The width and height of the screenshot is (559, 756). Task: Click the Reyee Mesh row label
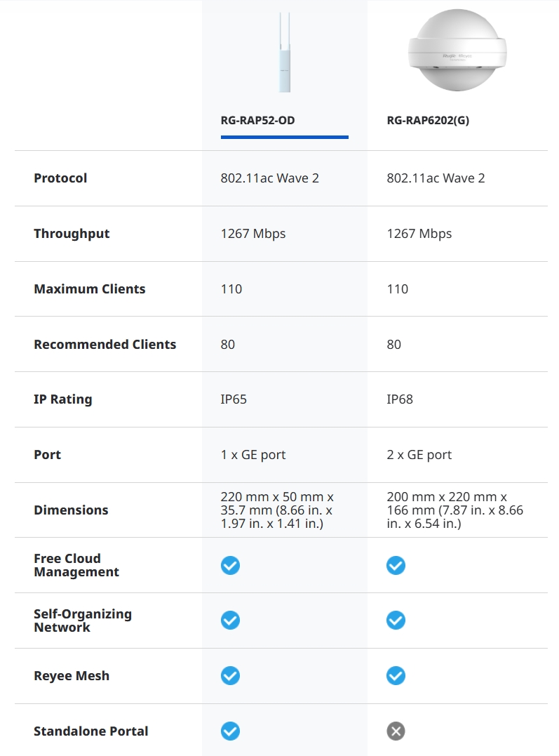coord(72,676)
